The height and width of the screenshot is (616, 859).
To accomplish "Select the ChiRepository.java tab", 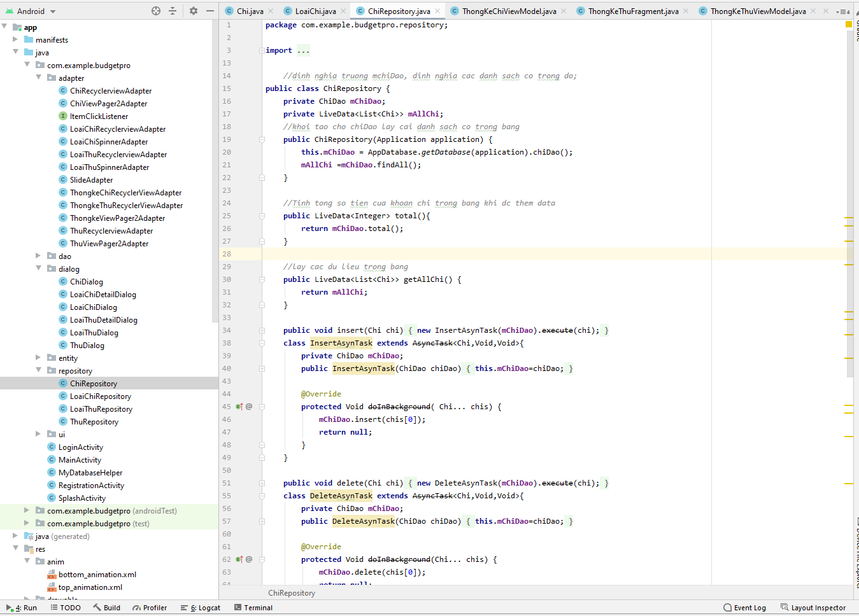I will [x=399, y=11].
